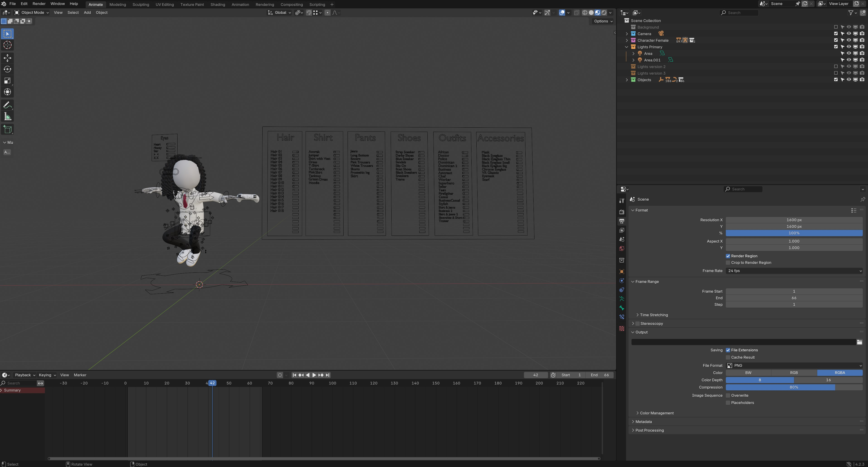
Task: Open the Output properties tab icon
Action: click(622, 221)
